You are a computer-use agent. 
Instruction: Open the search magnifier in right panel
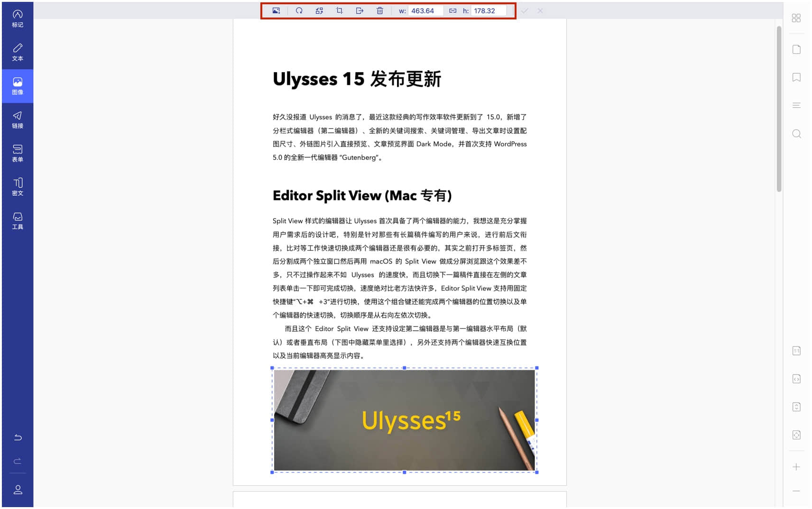[x=796, y=134]
